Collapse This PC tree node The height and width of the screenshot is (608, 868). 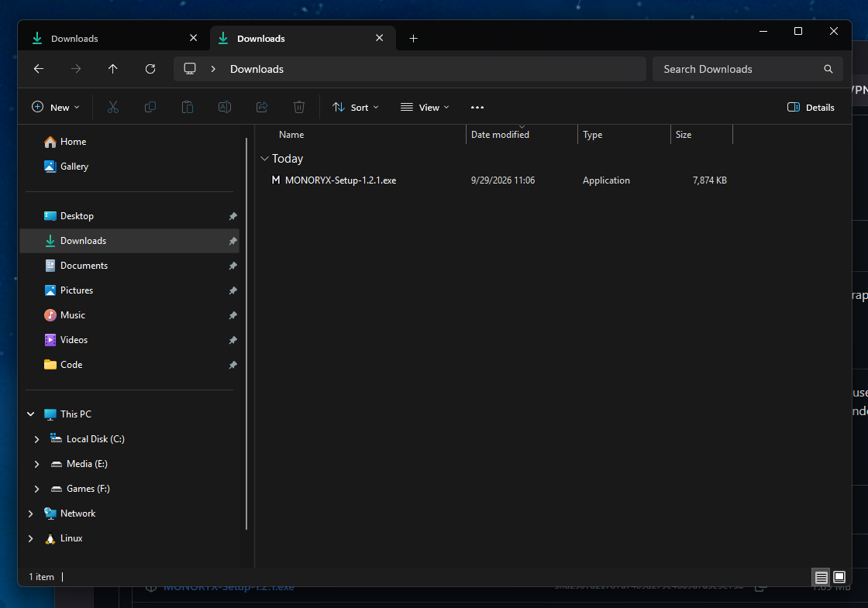point(31,414)
